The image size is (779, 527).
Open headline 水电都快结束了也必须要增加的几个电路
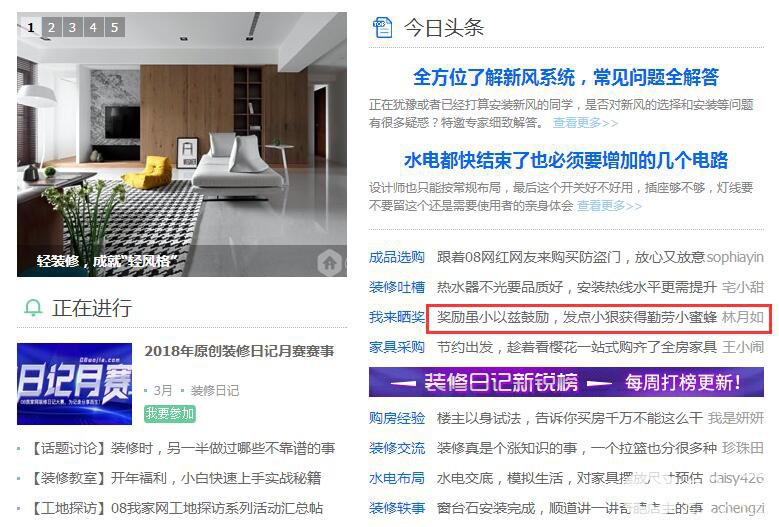coord(566,160)
